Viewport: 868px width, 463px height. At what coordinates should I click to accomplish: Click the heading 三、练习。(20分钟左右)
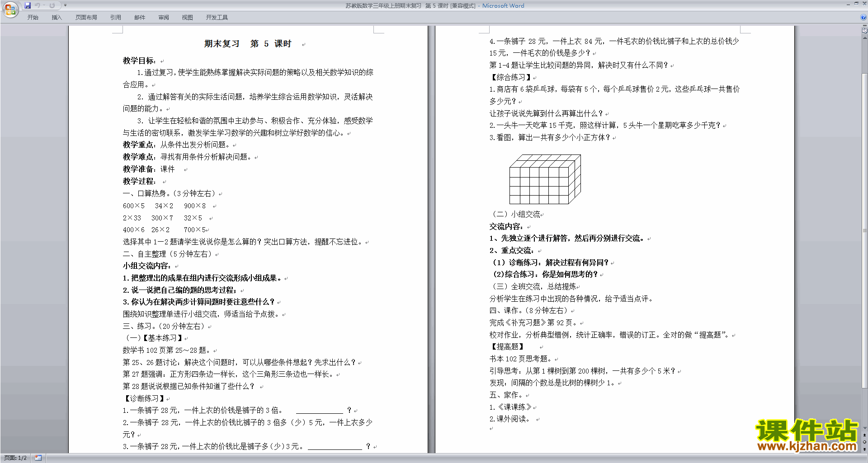click(x=164, y=326)
